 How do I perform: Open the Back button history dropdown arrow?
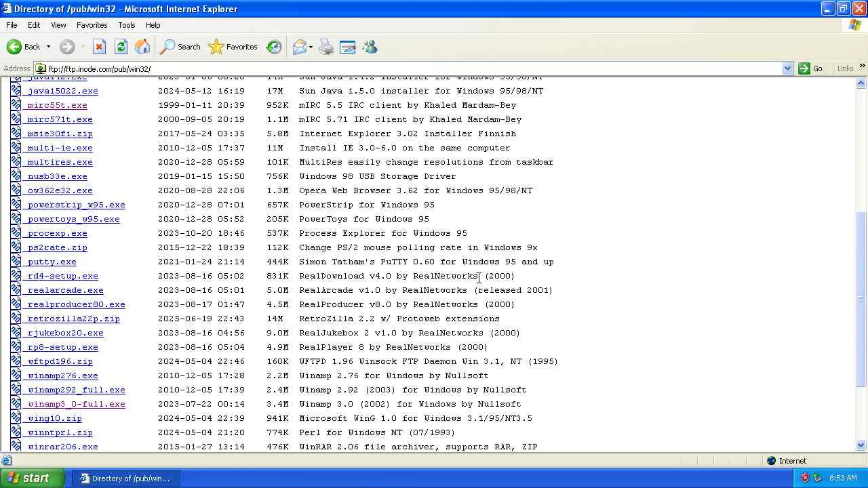click(x=48, y=47)
